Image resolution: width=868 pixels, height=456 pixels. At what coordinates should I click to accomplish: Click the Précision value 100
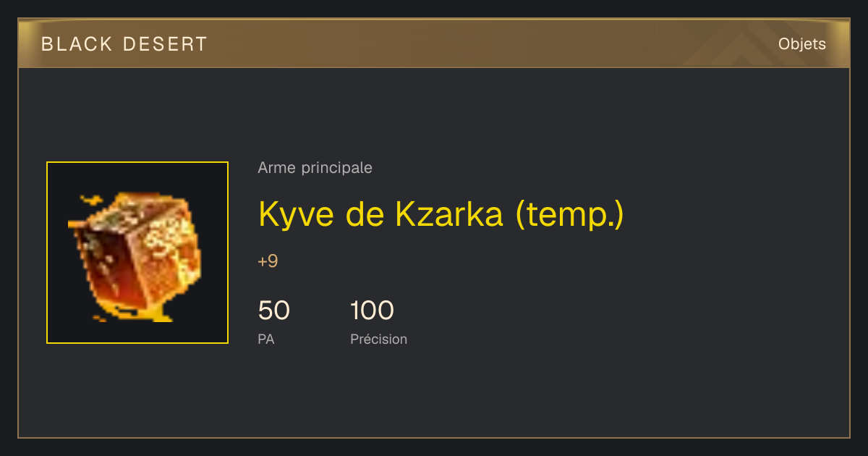click(372, 311)
